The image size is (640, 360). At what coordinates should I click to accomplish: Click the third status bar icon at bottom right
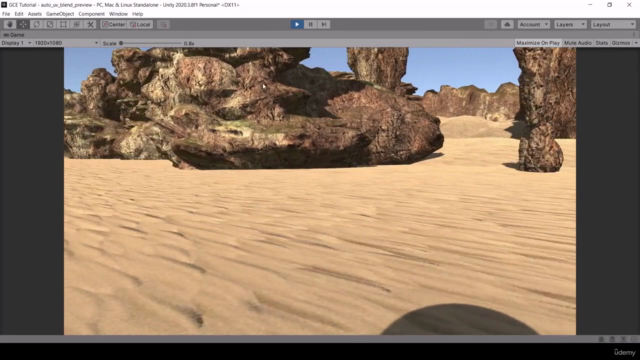click(623, 339)
